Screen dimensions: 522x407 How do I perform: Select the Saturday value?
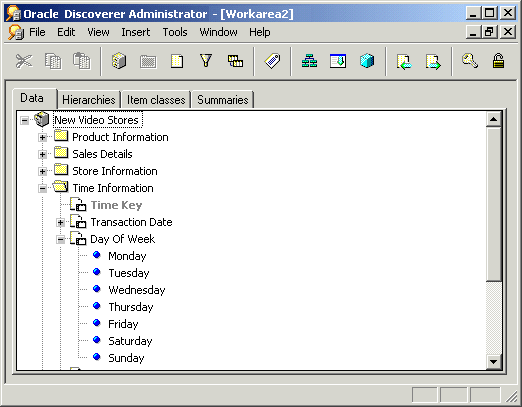tap(130, 341)
